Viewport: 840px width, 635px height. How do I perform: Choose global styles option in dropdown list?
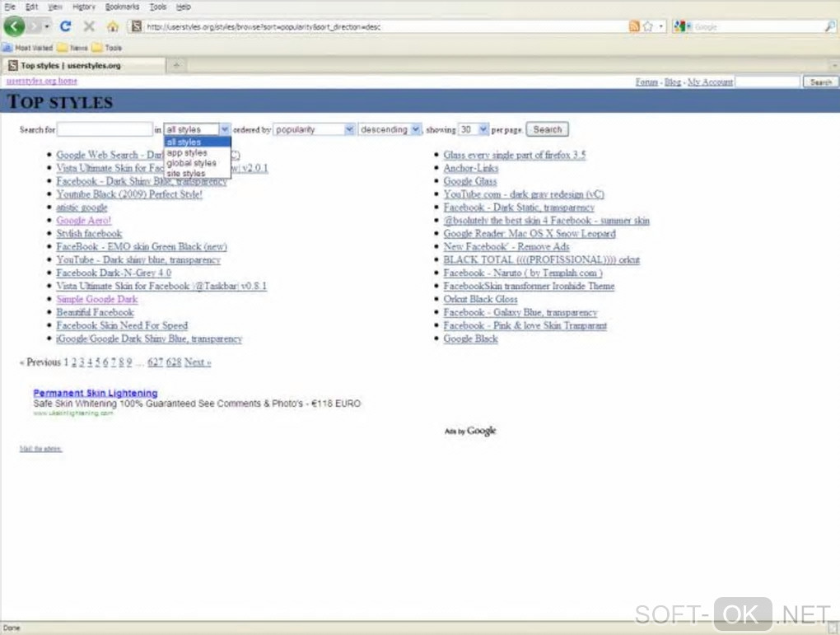[198, 163]
